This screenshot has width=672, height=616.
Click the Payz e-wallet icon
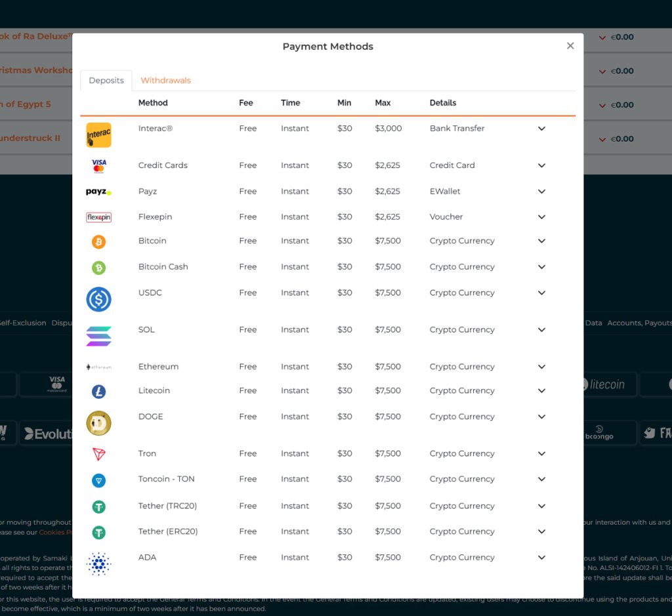98,191
